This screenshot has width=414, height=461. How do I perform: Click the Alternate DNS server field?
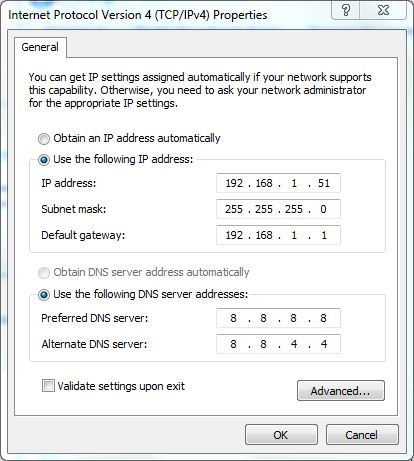click(278, 344)
